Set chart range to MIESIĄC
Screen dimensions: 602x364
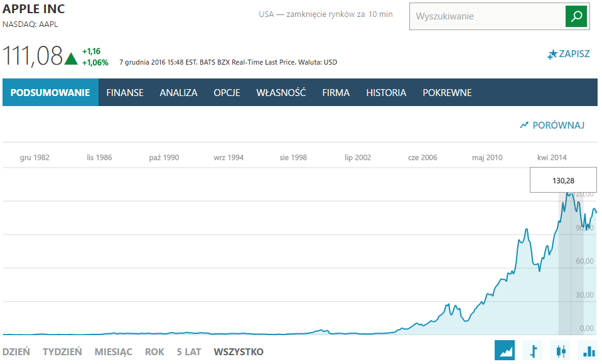tap(113, 351)
